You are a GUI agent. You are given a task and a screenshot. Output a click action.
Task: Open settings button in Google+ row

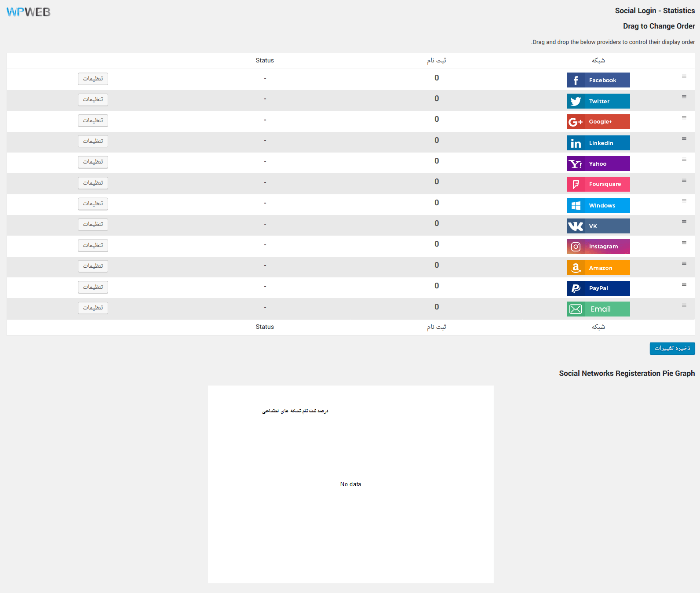(x=93, y=120)
